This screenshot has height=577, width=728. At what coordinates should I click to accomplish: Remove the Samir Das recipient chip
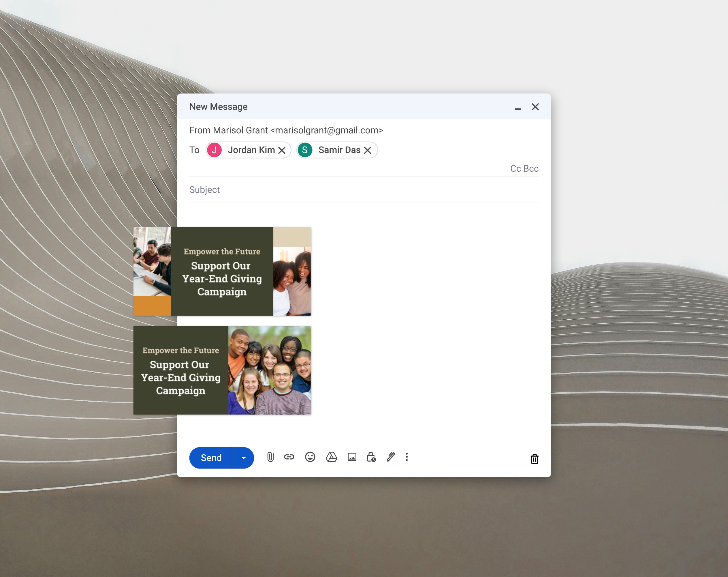pyautogui.click(x=368, y=150)
